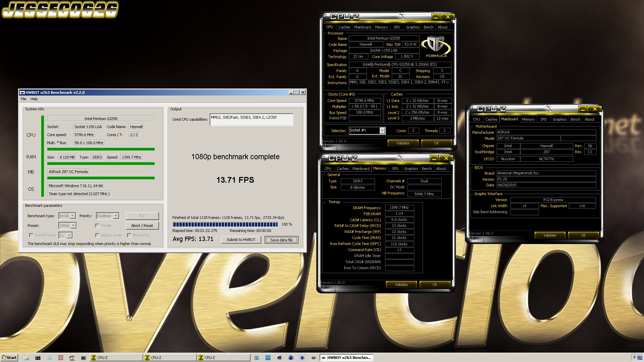Tick the Overkill mode checkbox
The width and height of the screenshot is (644, 362).
[x=31, y=235]
